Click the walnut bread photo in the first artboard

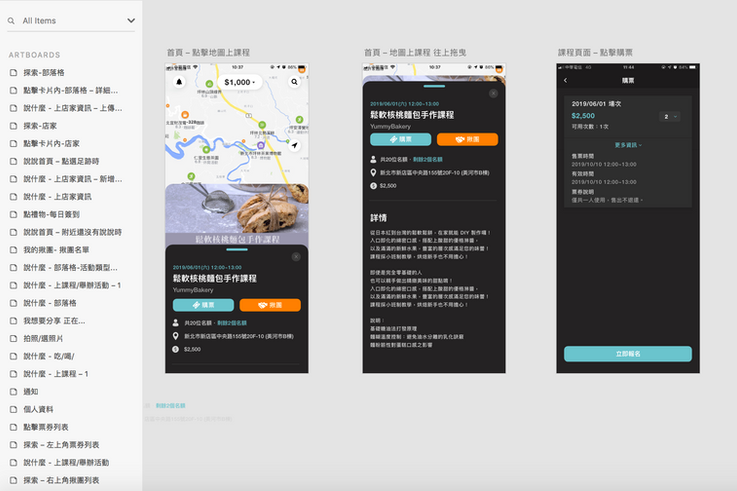point(237,214)
